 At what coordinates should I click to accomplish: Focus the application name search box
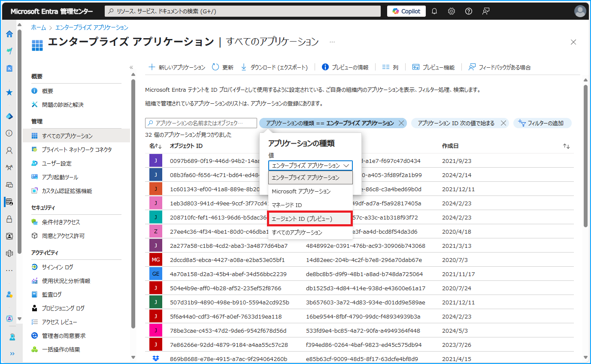point(201,123)
